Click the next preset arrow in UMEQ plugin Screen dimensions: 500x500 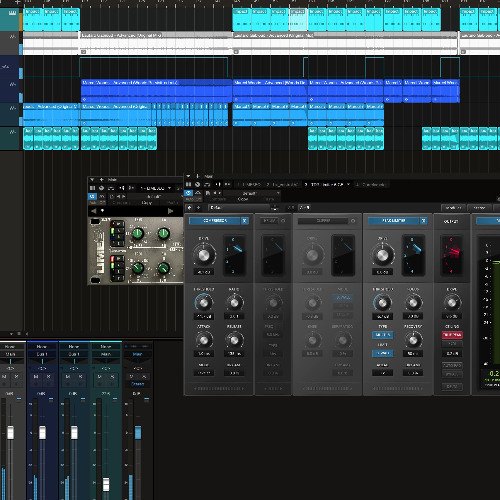(170, 211)
